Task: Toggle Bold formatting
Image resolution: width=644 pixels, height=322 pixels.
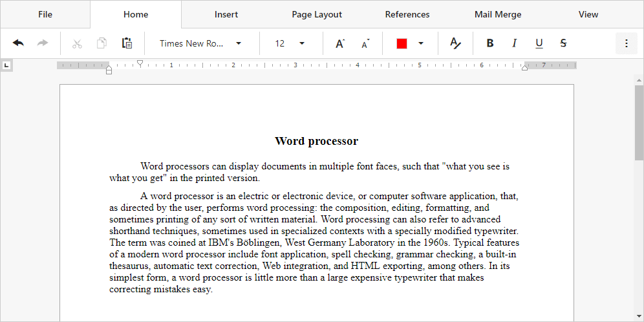Action: pyautogui.click(x=489, y=43)
